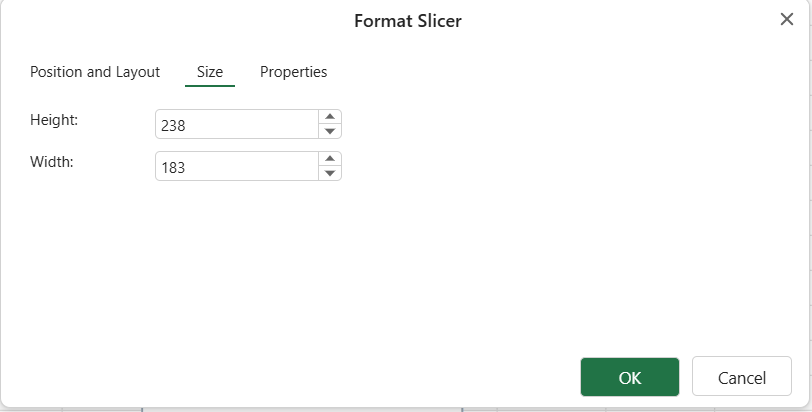Image resolution: width=812 pixels, height=412 pixels.
Task: Click the Width label text
Action: click(52, 161)
